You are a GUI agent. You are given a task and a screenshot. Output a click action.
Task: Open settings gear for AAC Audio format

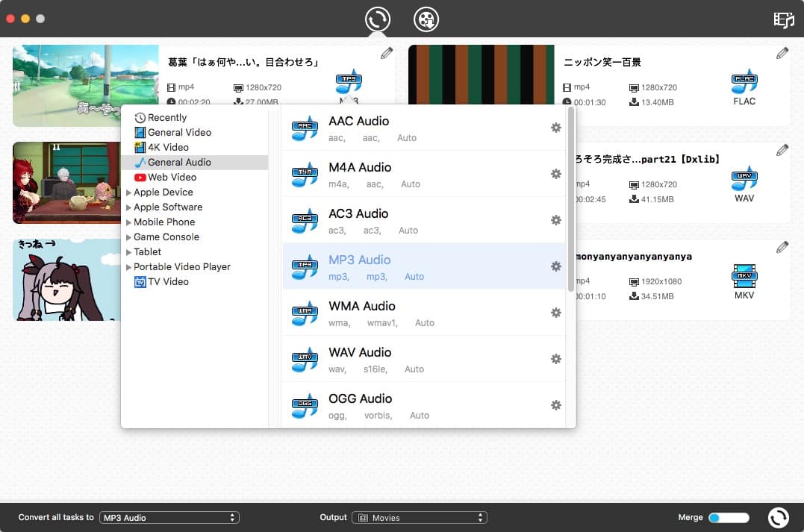[x=555, y=128]
